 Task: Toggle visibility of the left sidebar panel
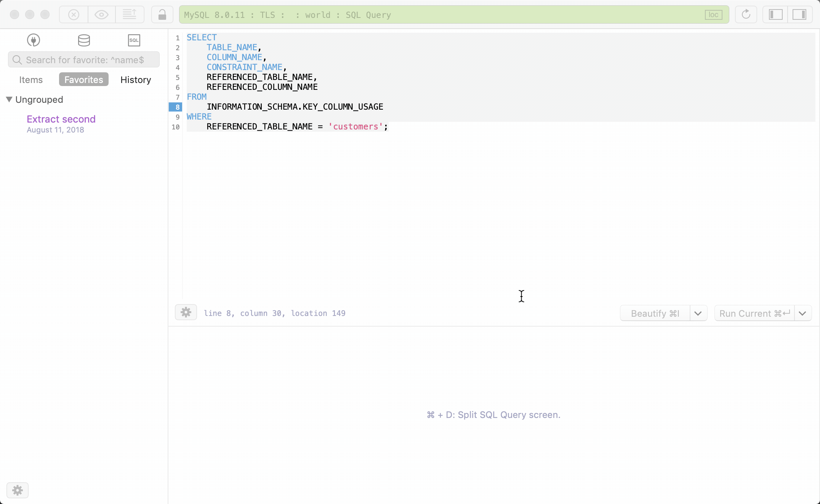tap(774, 14)
